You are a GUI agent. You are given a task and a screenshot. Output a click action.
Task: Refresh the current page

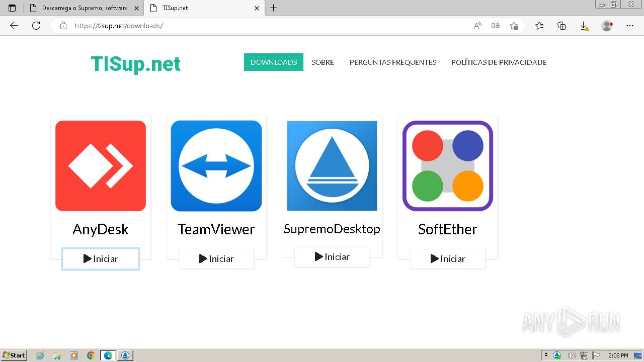(36, 26)
